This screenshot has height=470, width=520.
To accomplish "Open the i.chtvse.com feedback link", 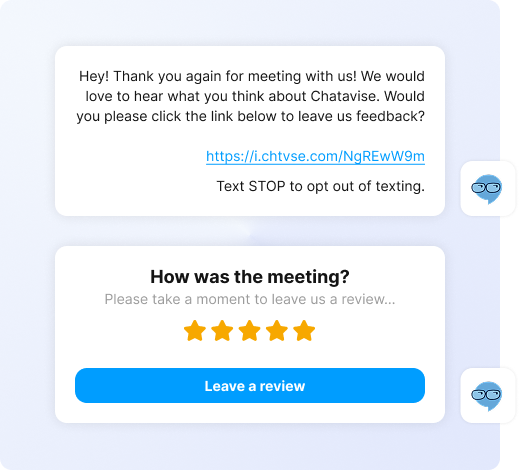I will click(x=315, y=156).
